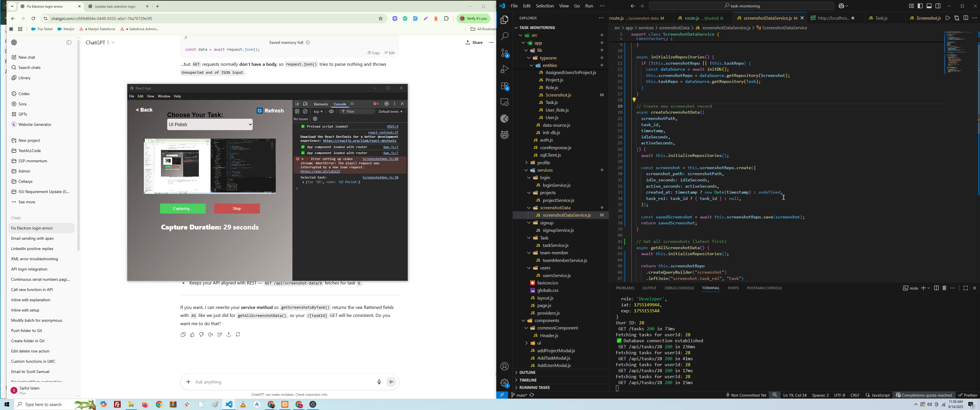Open the 'Email sending with apex' chat

32,239
